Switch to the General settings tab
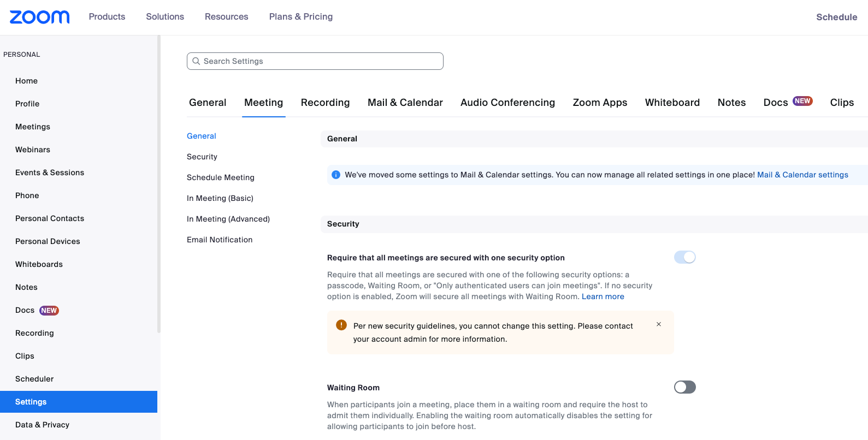 coord(208,103)
